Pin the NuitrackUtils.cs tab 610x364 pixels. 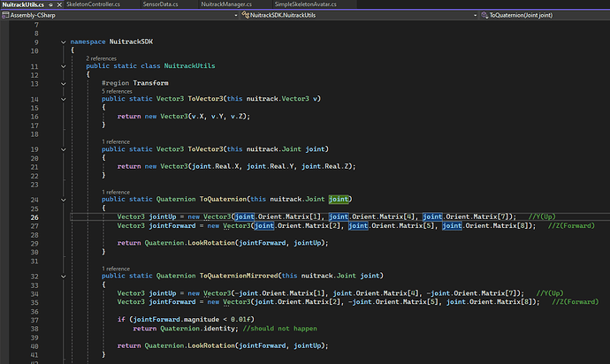click(49, 4)
